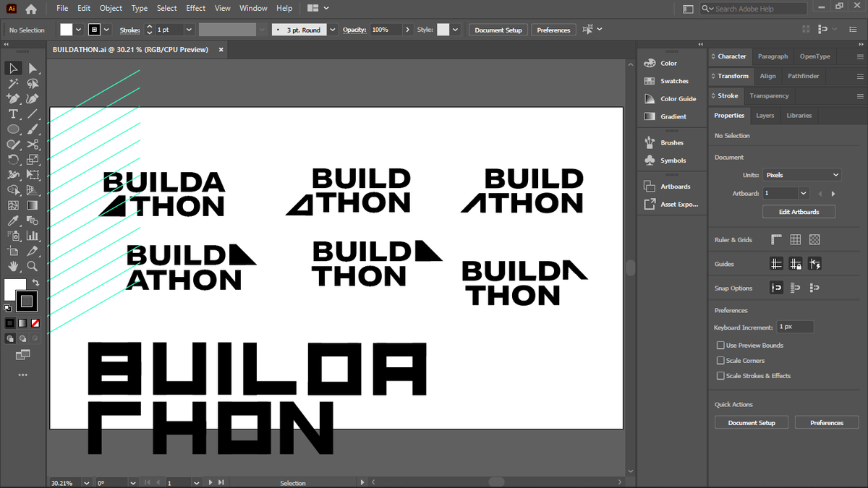Screen dimensions: 868x488
Task: Open the Effect menu
Action: [x=195, y=9]
